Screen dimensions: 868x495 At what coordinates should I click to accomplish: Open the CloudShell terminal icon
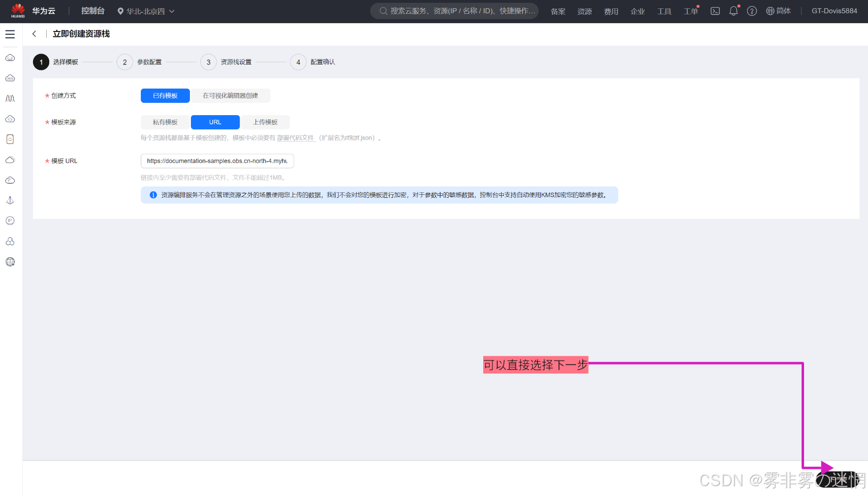[715, 11]
